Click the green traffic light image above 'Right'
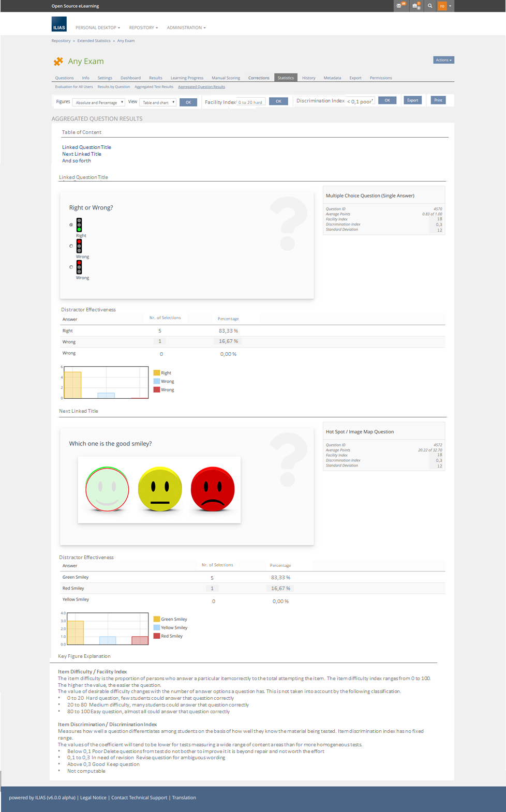This screenshot has height=812, width=506. 79,225
